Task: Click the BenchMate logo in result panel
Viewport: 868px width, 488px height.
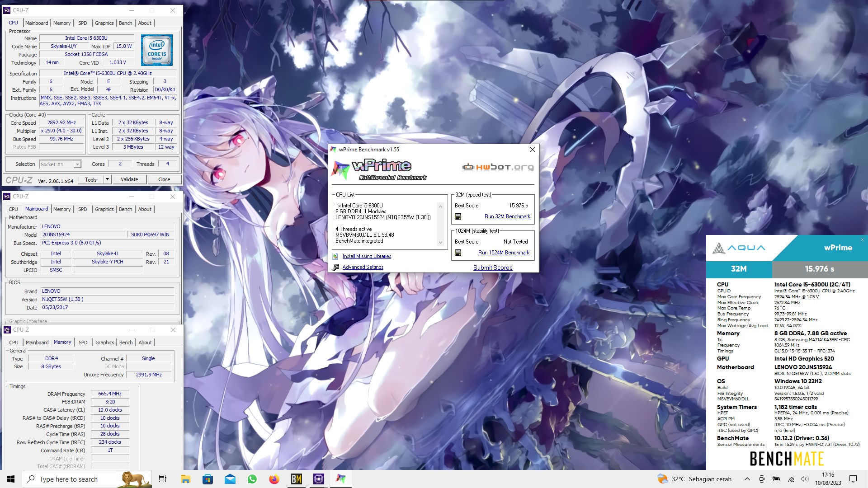Action: tap(787, 459)
